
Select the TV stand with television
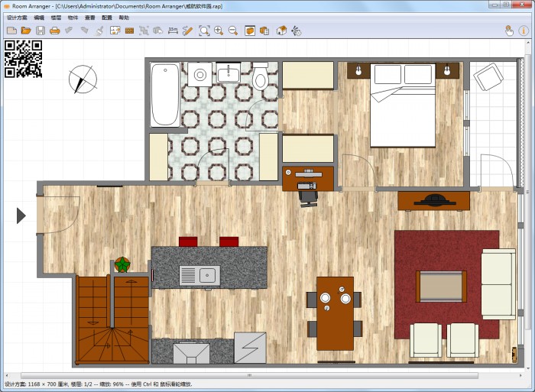tap(433, 201)
